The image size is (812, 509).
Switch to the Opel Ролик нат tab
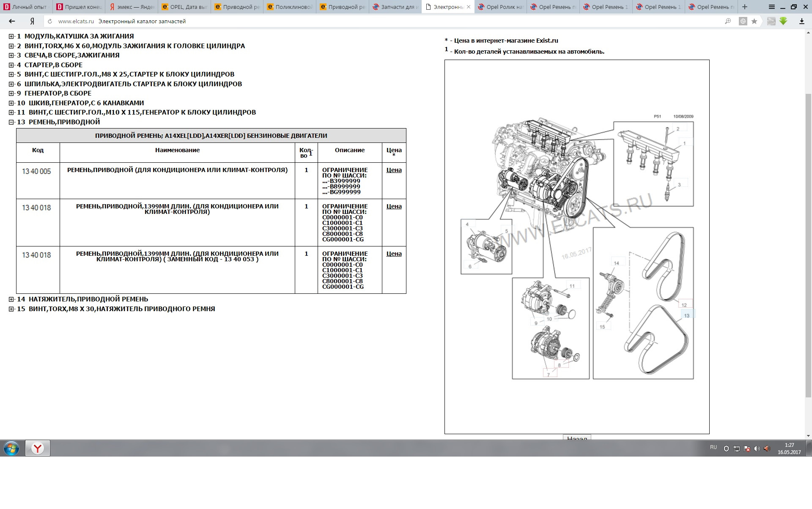(501, 7)
